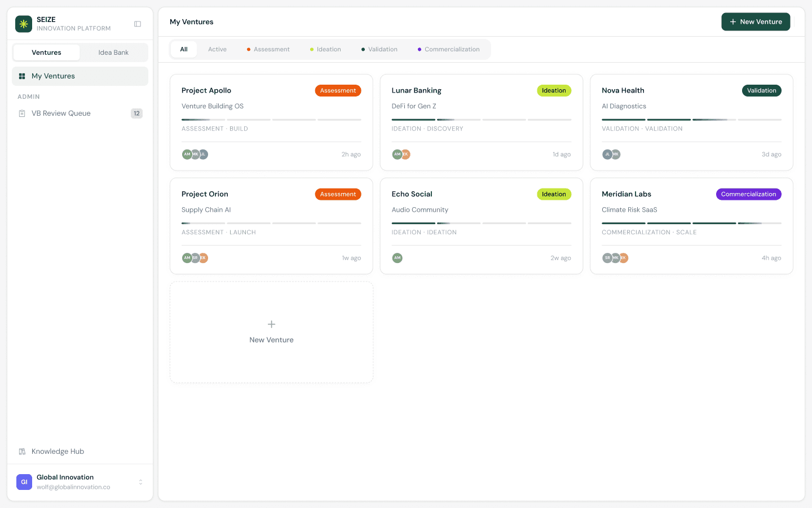Click the GI organization avatar

(24, 482)
